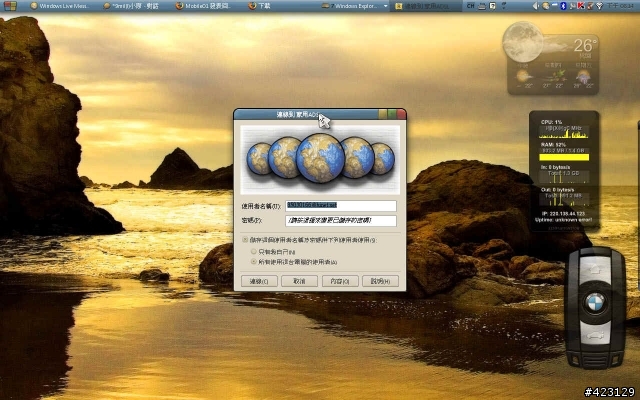The image size is (640, 400).
Task: Open the red K antivirus tray icon
Action: coord(581,6)
